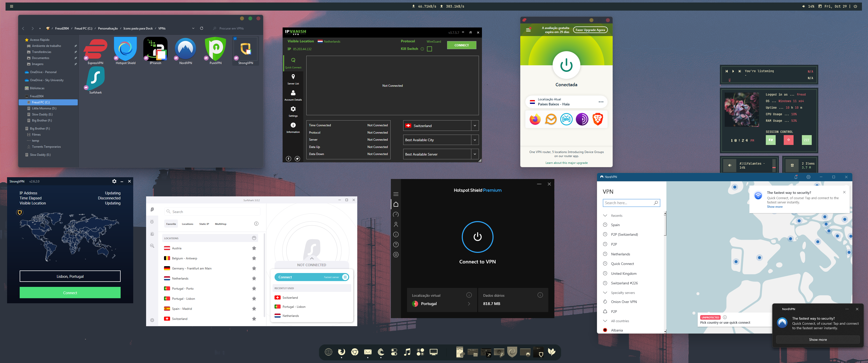The width and height of the screenshot is (868, 363).
Task: Enable IPVanish Kill Switch checkbox
Action: click(429, 49)
